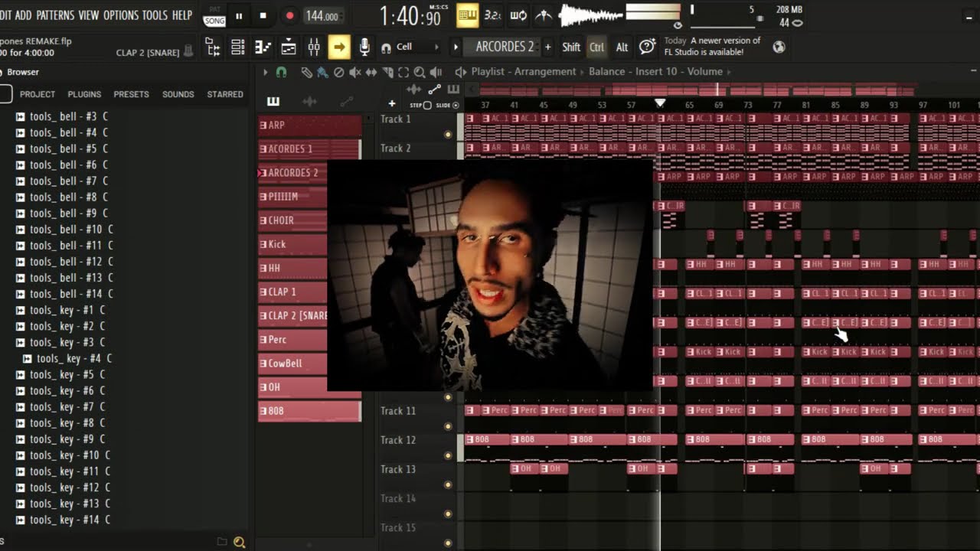Screen dimensions: 980x551
Task: Open the PATTERNS menu
Action: (55, 15)
